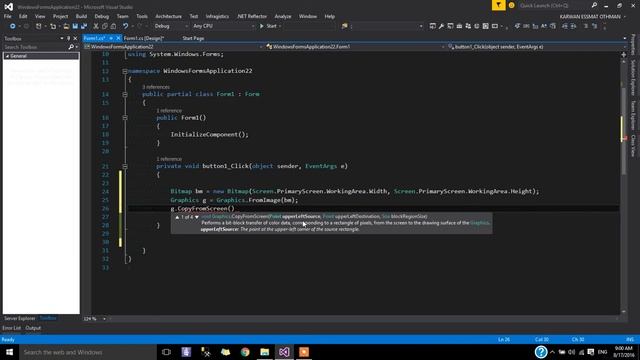Click the Open File folder icon

click(66, 26)
